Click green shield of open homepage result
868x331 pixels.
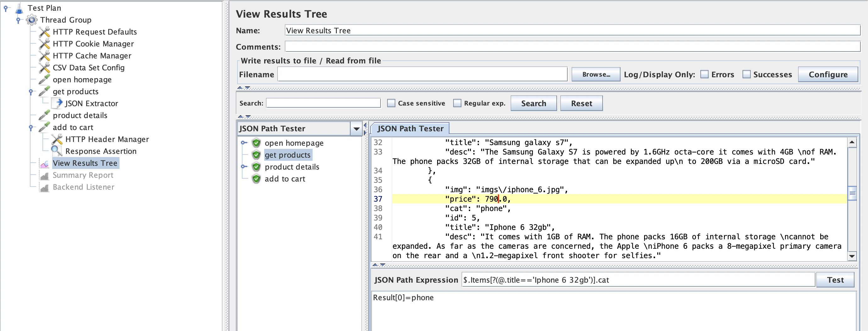[x=256, y=143]
